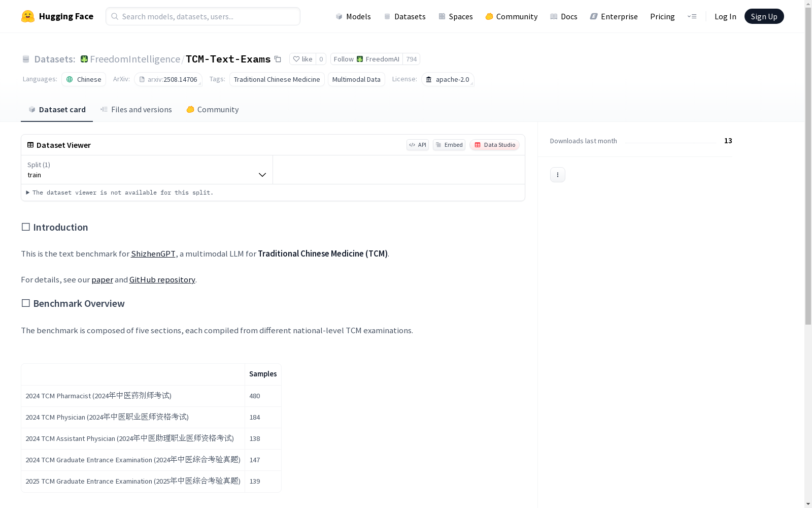This screenshot has height=508, width=812.
Task: Open Pricing page
Action: click(662, 16)
